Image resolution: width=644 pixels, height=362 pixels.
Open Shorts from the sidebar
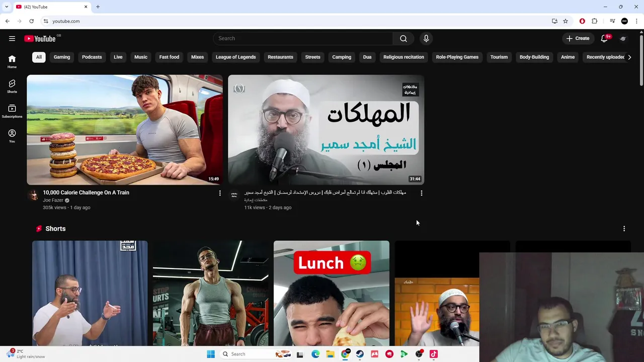(x=12, y=86)
